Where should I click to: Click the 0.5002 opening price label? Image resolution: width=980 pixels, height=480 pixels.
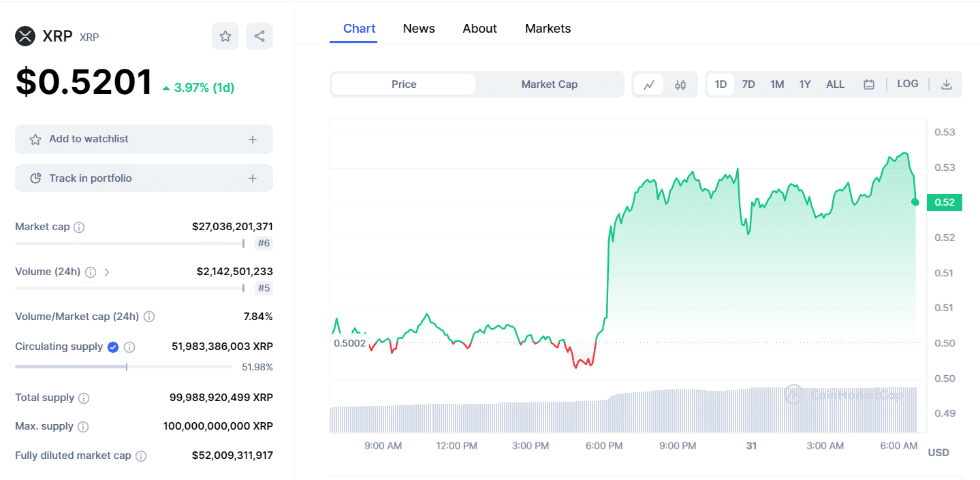coord(349,343)
